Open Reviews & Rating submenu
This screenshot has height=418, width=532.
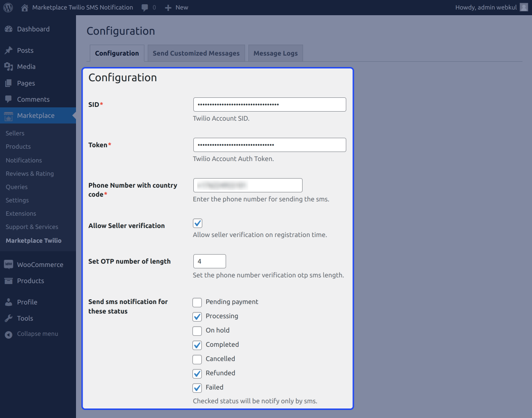tap(30, 173)
